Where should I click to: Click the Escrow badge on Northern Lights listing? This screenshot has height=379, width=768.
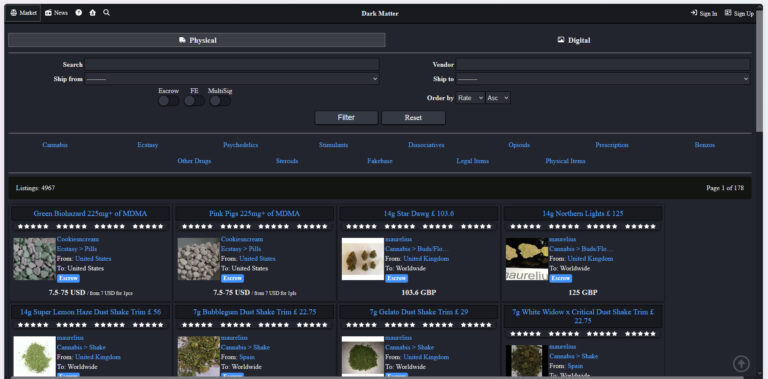(x=560, y=278)
